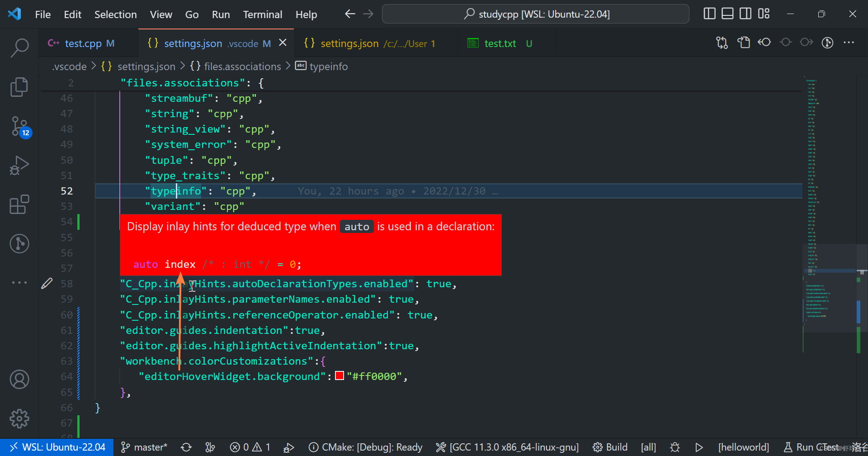
Task: Click the "system_error" key on line 49
Action: [x=188, y=144]
